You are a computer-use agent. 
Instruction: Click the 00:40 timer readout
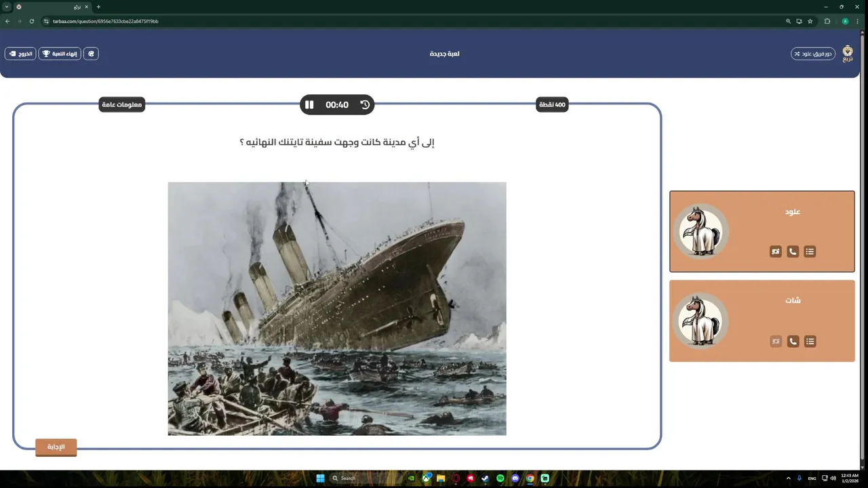tap(337, 105)
